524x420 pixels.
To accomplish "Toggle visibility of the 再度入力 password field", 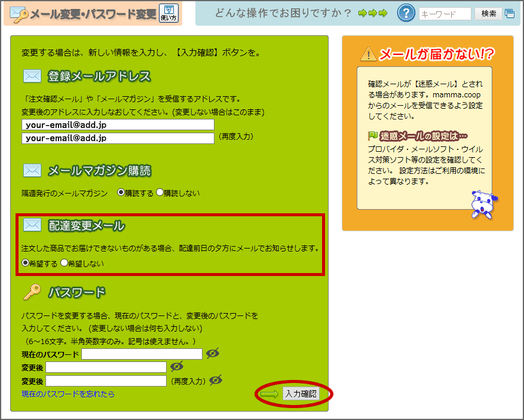I will pyautogui.click(x=216, y=380).
